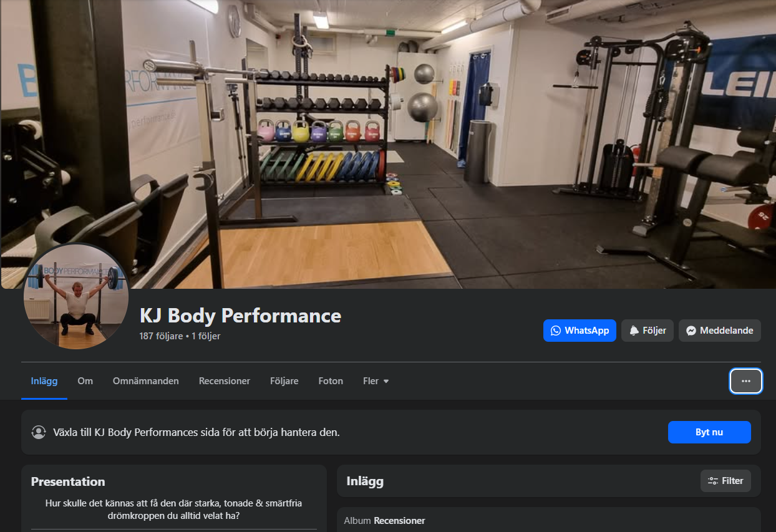Viewport: 776px width, 532px height.
Task: Switch to the Om tab
Action: coord(85,381)
